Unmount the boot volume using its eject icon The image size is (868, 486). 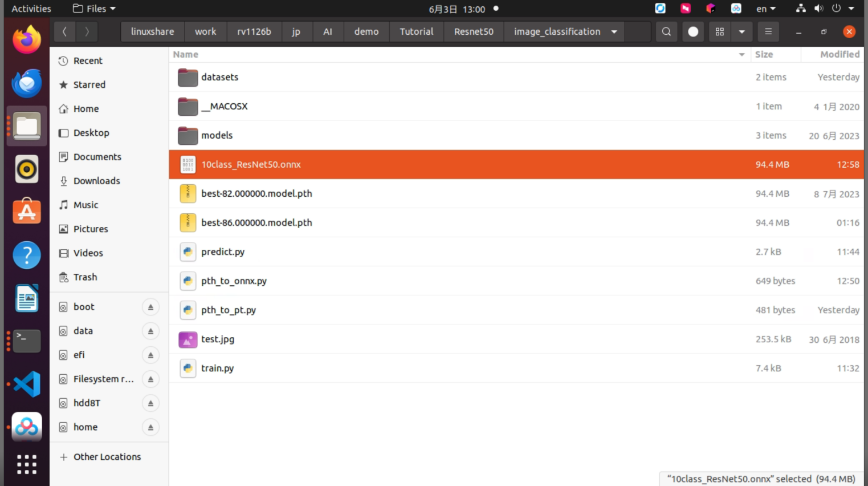click(x=150, y=307)
